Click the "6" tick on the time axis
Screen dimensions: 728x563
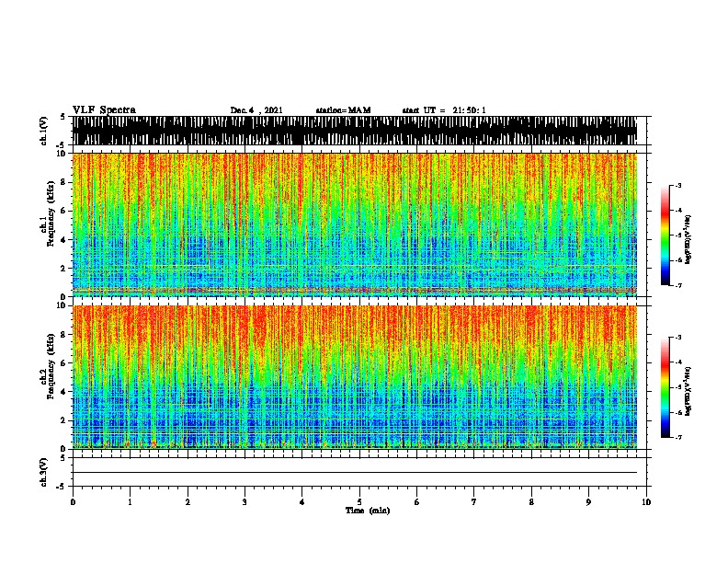[x=416, y=502]
